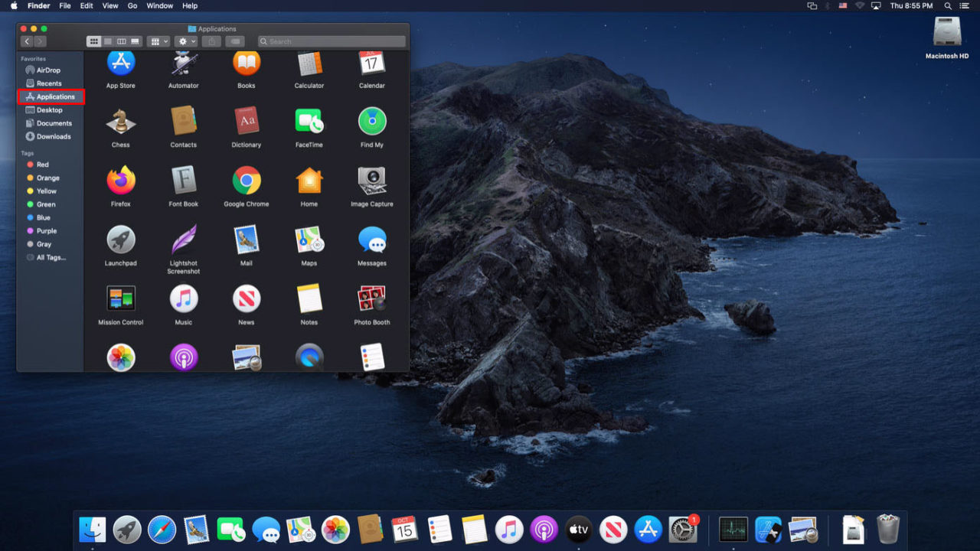Open Safari from the Dock
The height and width of the screenshot is (551, 980).
click(160, 529)
